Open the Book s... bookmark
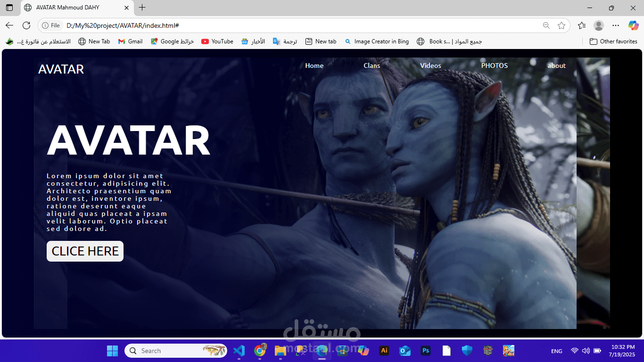 (449, 41)
